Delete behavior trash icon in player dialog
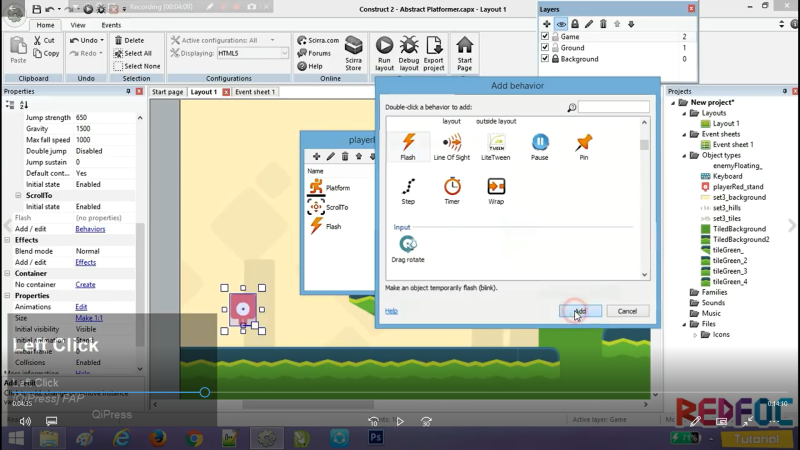The height and width of the screenshot is (450, 800). click(345, 156)
